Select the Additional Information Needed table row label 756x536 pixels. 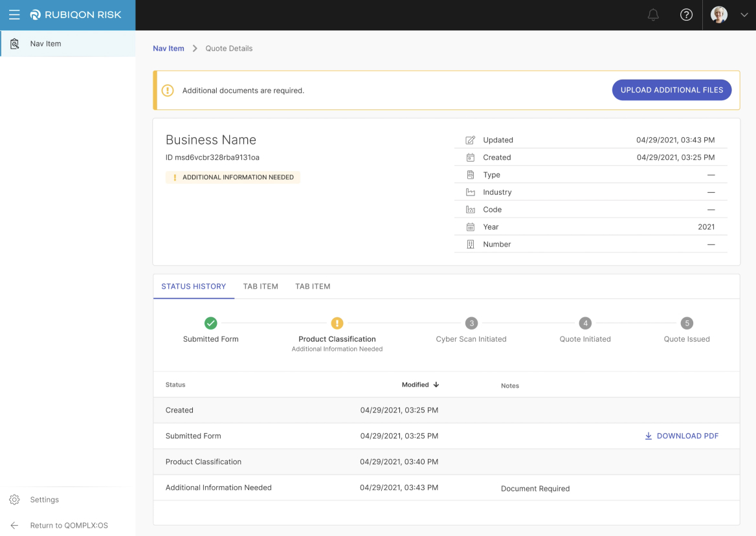pyautogui.click(x=218, y=488)
